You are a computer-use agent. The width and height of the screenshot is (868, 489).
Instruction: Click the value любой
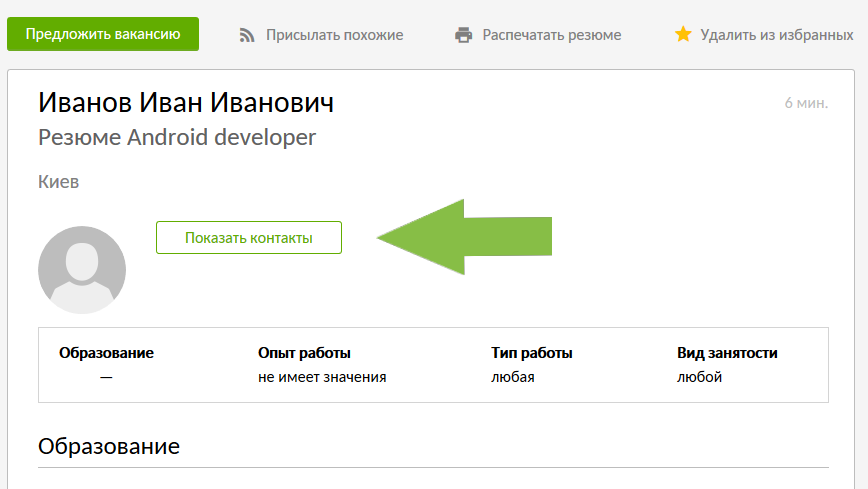[x=699, y=377]
